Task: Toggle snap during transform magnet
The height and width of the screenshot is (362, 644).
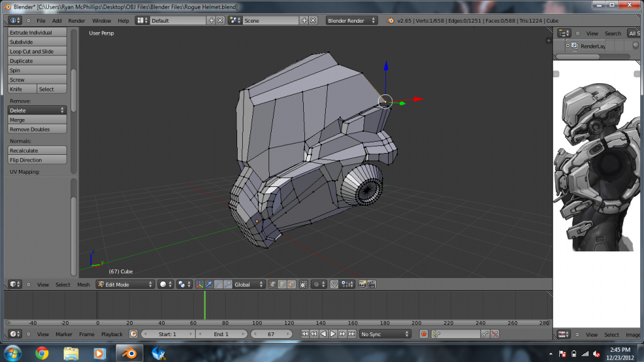Action: (335, 285)
